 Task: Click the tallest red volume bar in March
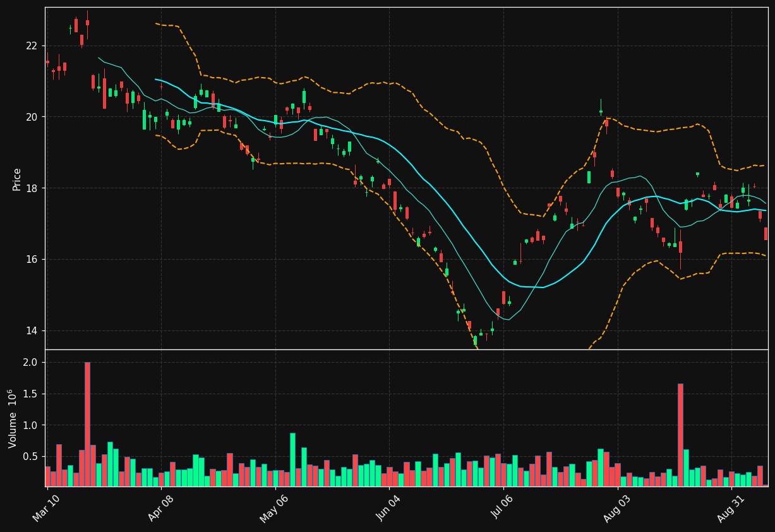87,424
